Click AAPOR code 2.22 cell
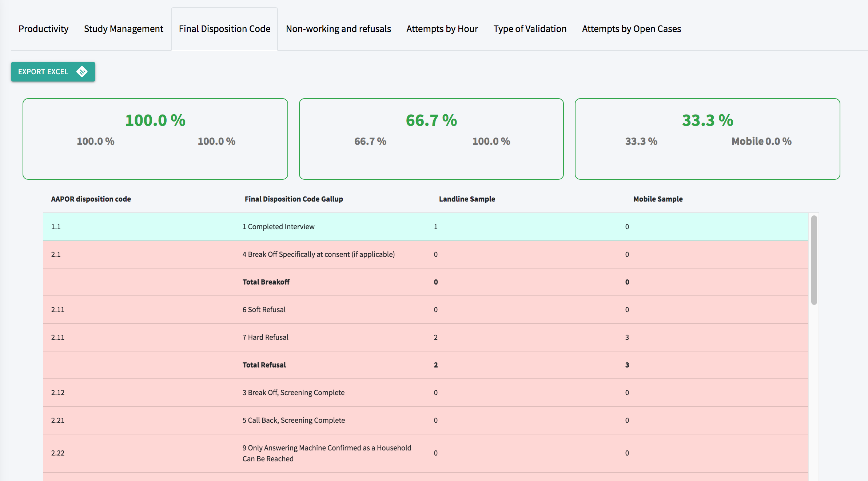This screenshot has height=481, width=868. pos(57,453)
